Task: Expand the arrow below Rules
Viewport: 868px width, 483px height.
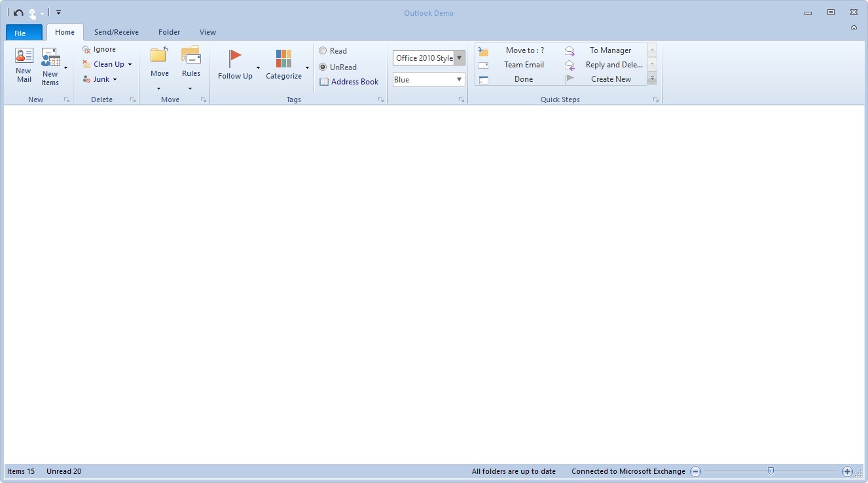Action: point(190,88)
